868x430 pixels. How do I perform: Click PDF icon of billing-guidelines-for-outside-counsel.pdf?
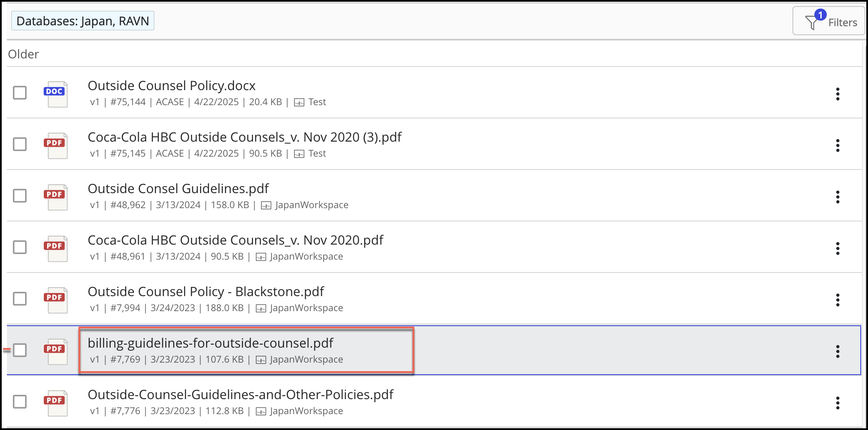pyautogui.click(x=56, y=351)
